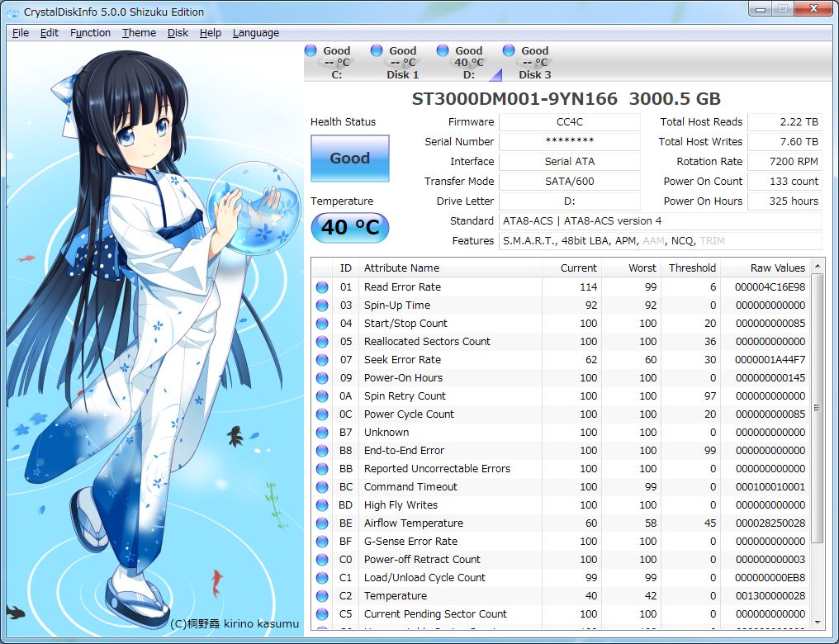Click the status orb for the Temperature attribute
The height and width of the screenshot is (644, 839).
323,595
